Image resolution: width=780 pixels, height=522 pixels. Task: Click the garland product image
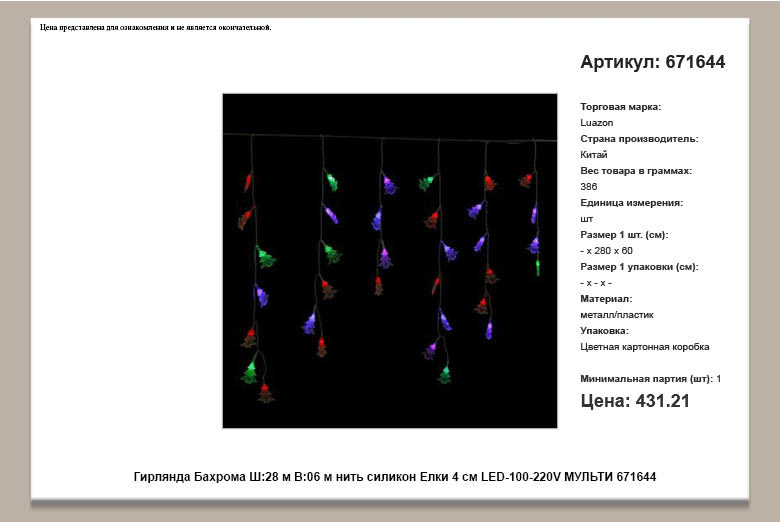pyautogui.click(x=390, y=260)
